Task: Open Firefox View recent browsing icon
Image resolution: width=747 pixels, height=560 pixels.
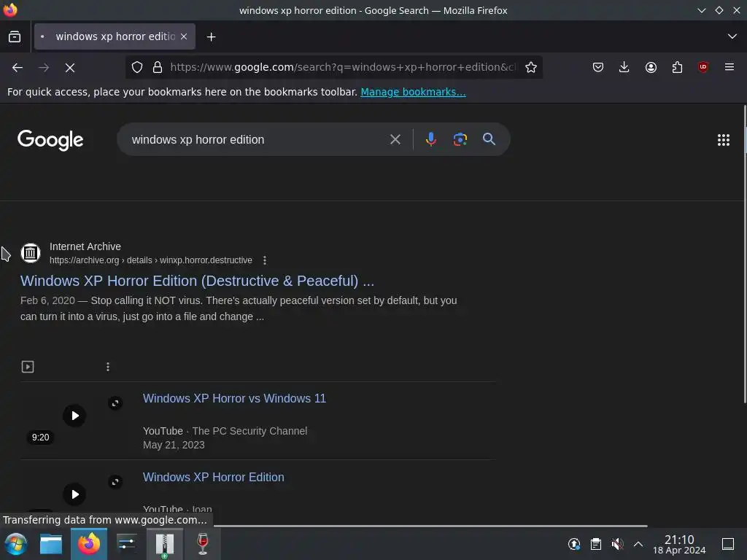Action: coord(15,36)
